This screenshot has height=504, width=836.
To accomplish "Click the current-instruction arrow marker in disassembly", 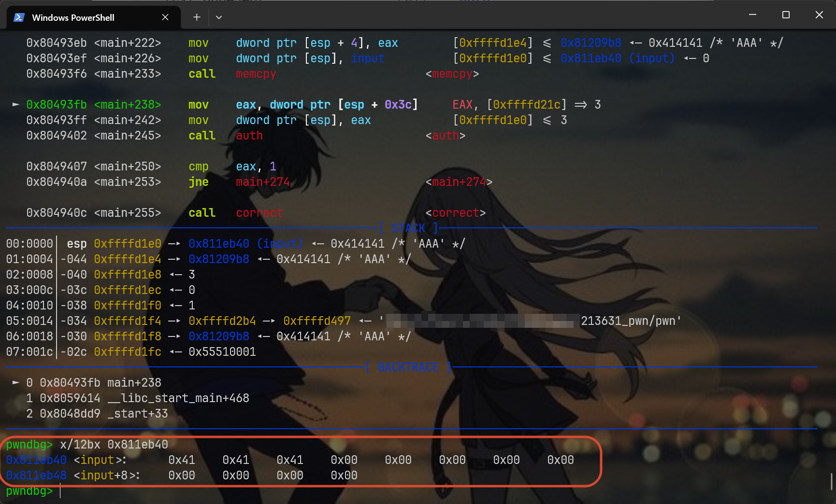I will (15, 105).
